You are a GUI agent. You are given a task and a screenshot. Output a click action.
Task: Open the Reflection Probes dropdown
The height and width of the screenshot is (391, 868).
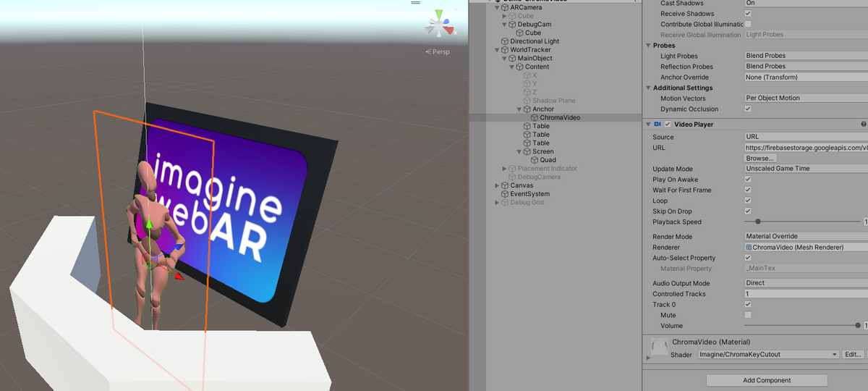(806, 67)
